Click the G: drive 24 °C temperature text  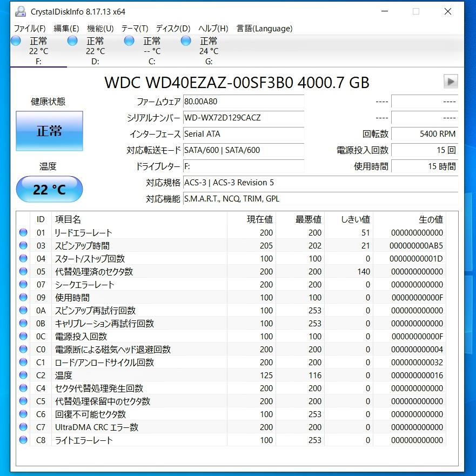(x=209, y=51)
